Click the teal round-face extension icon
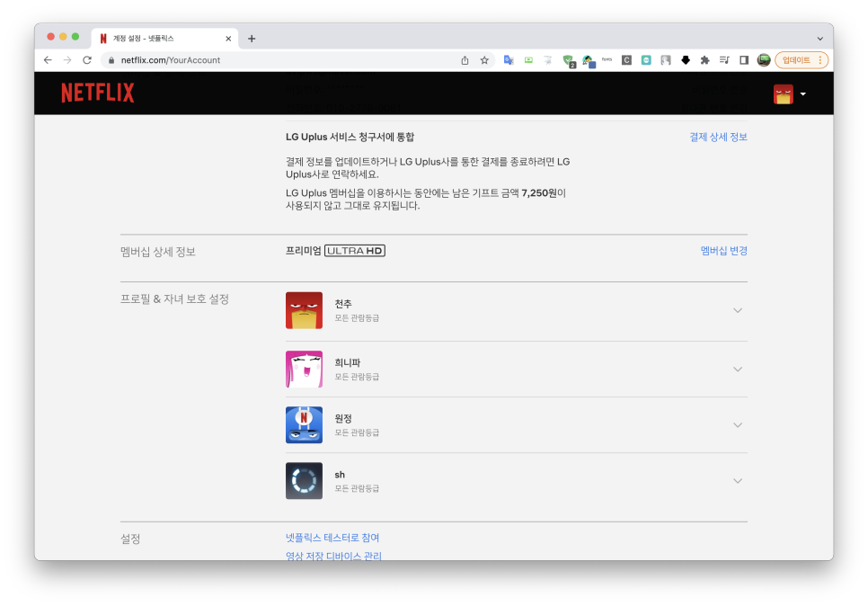This screenshot has width=868, height=606. click(646, 60)
